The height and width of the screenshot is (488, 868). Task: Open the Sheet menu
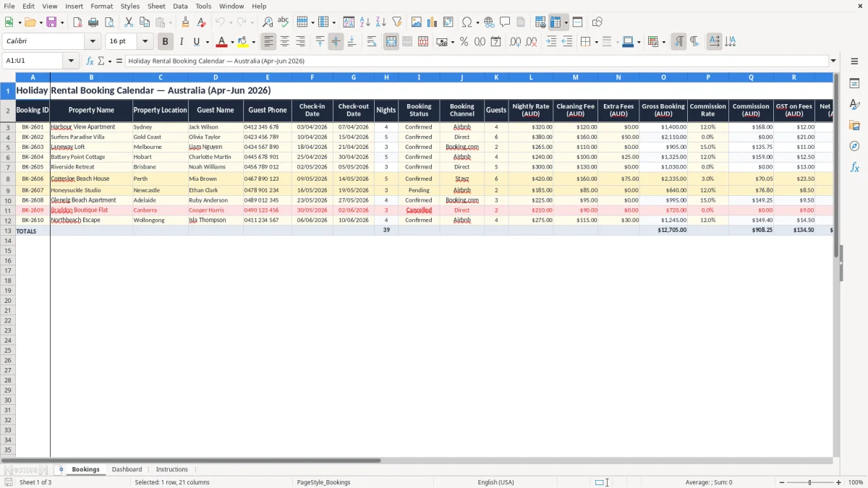(156, 6)
